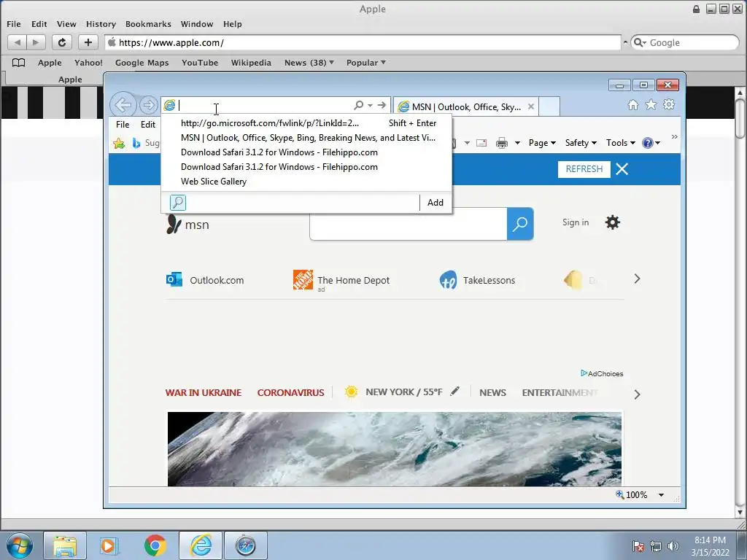Open Safari Bookmarks menu

(x=148, y=24)
